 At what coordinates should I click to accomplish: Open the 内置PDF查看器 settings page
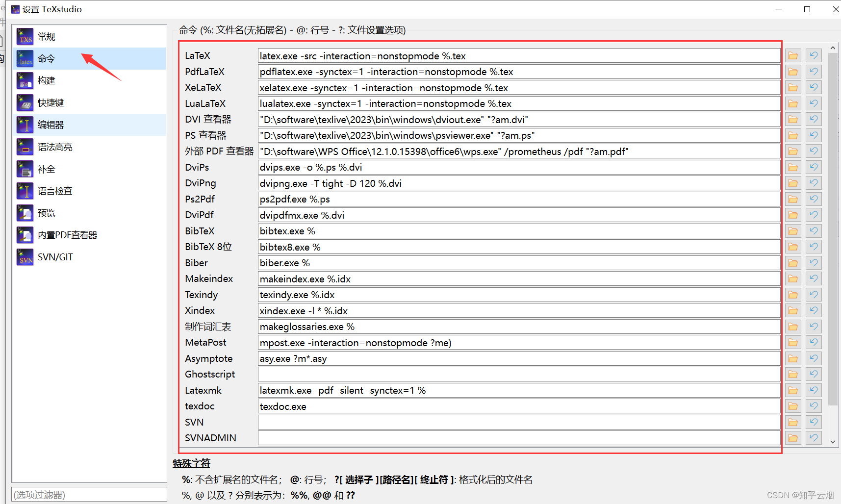click(89, 235)
